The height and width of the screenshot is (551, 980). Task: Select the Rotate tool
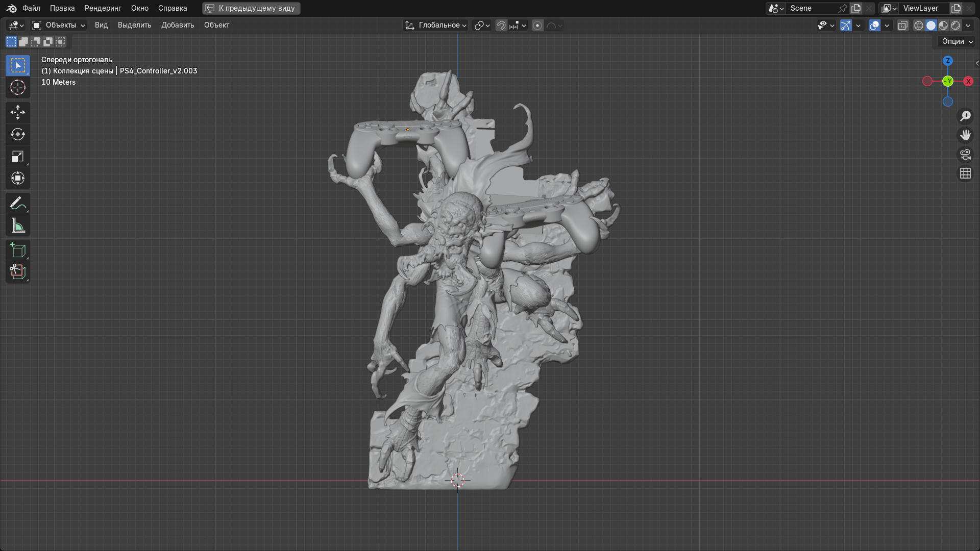coord(18,134)
